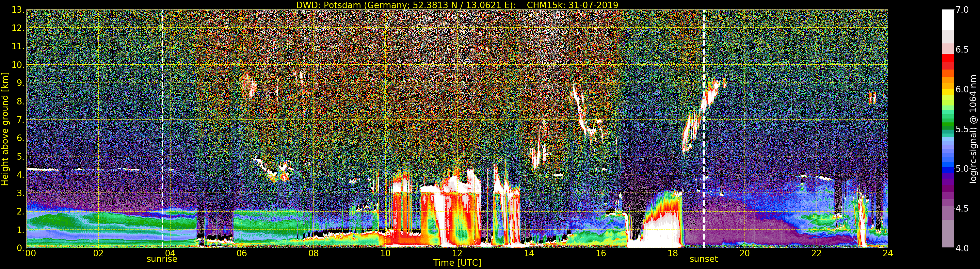Click the x-axis tick label '18'
This screenshot has width=980, height=269.
click(x=673, y=253)
